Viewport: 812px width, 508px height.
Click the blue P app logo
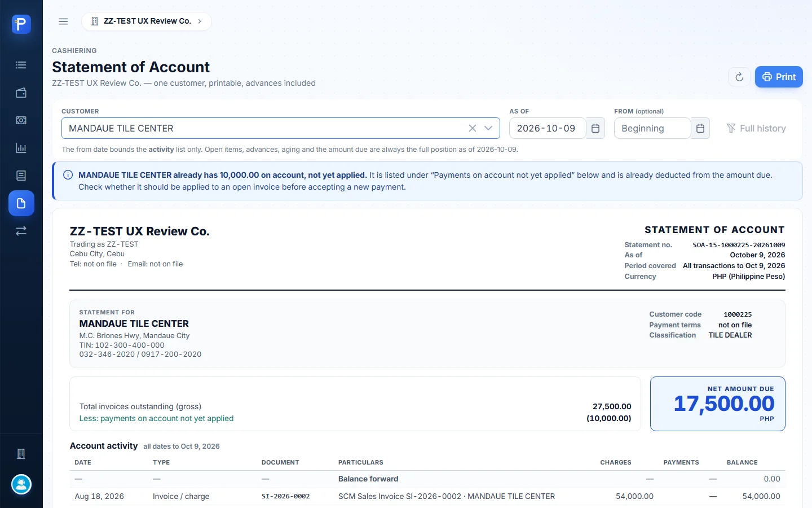(x=21, y=24)
